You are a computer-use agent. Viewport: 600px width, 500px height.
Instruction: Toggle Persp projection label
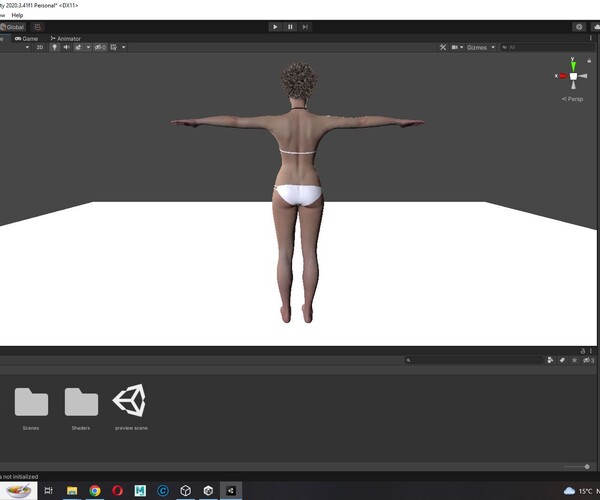(572, 99)
